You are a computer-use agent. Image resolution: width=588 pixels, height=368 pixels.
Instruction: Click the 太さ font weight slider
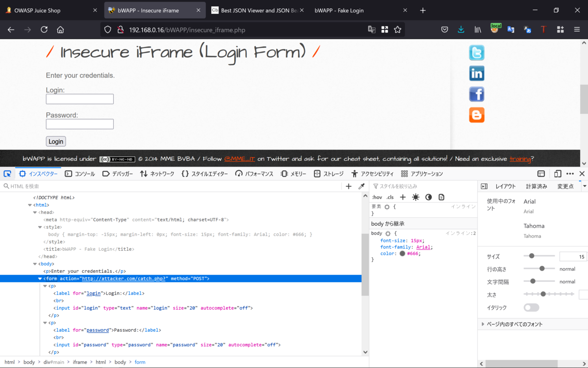(549, 294)
